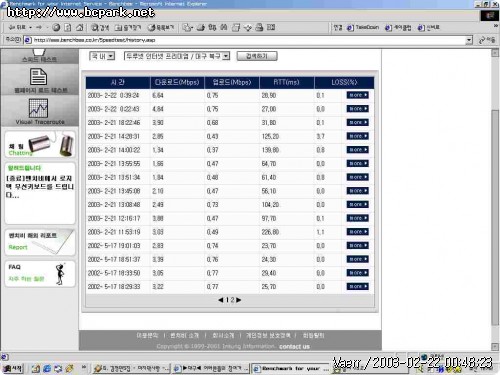Click the LOSS(%) column header
The image size is (500, 375).
344,82
